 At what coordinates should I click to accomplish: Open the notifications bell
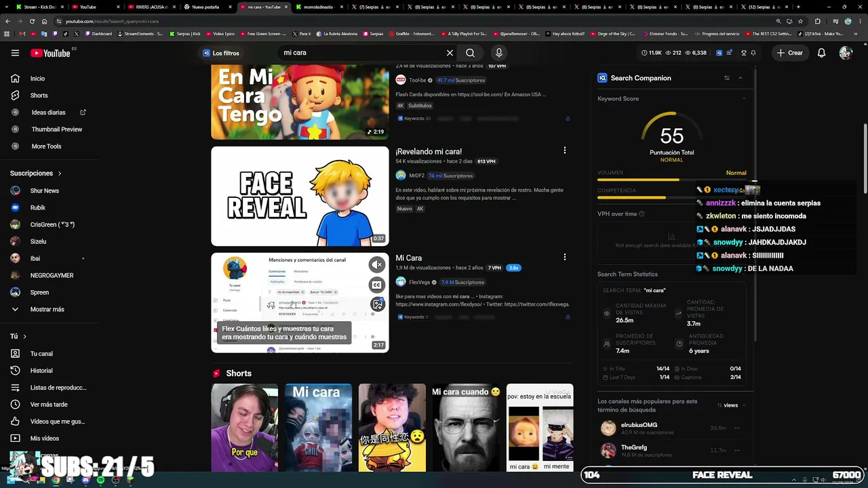point(821,53)
